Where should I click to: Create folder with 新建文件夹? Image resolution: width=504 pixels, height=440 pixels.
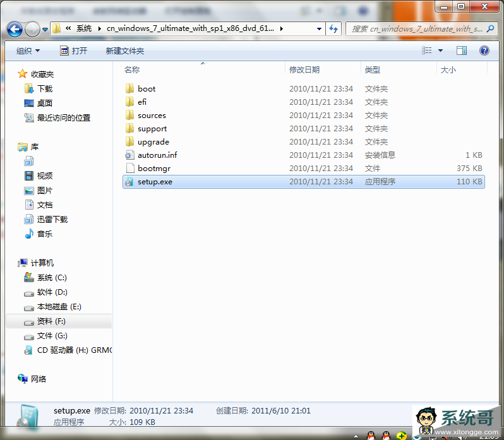click(x=125, y=51)
